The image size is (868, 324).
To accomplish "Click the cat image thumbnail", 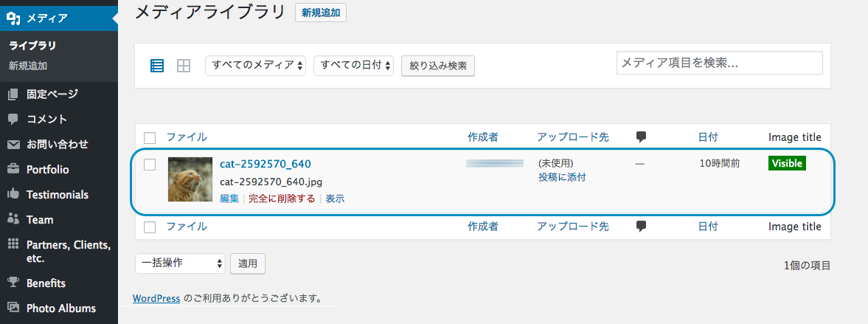I will pyautogui.click(x=190, y=179).
